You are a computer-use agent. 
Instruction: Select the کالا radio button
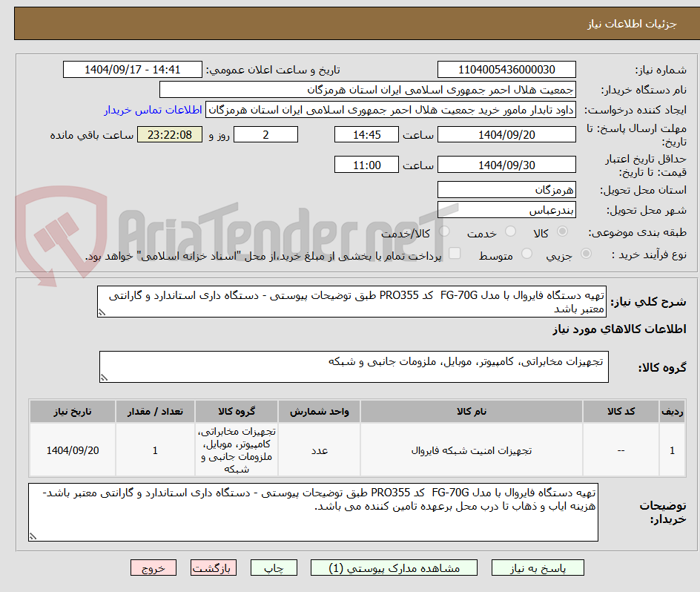click(x=562, y=231)
